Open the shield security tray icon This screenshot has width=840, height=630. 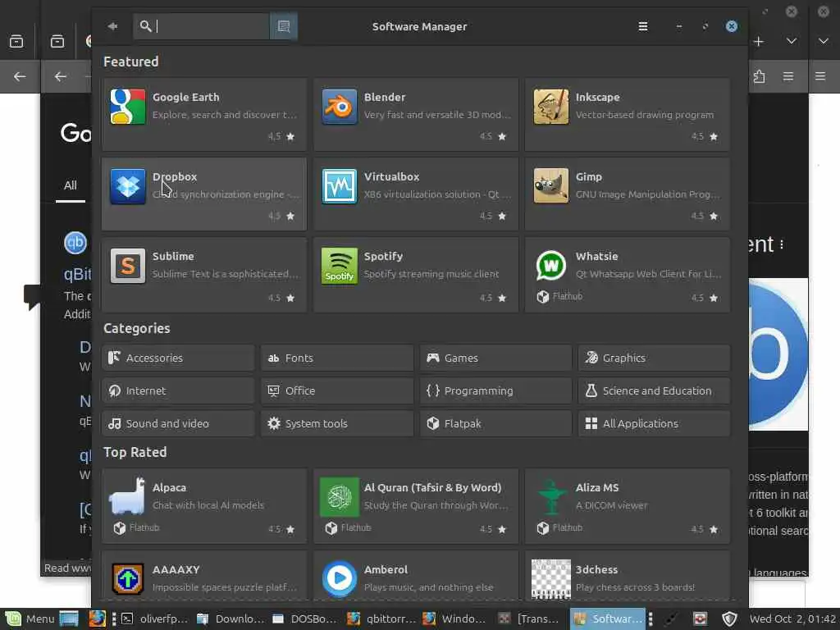point(729,619)
